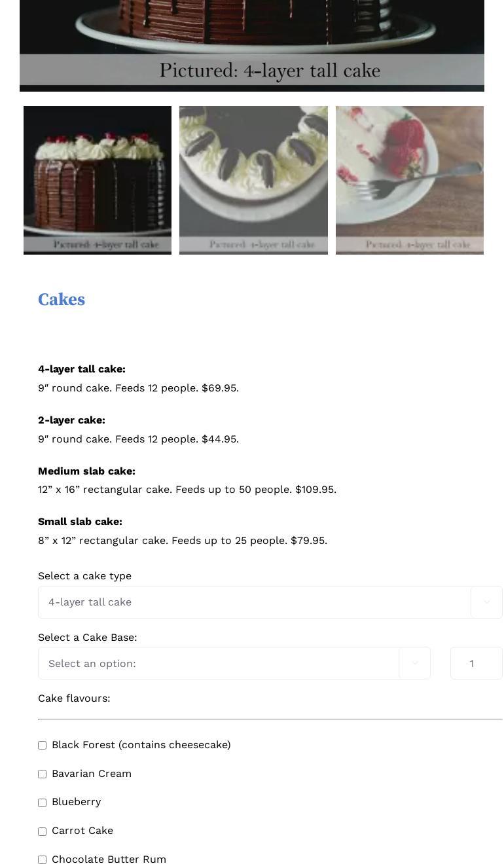Click the Blueberry label text

point(76,802)
